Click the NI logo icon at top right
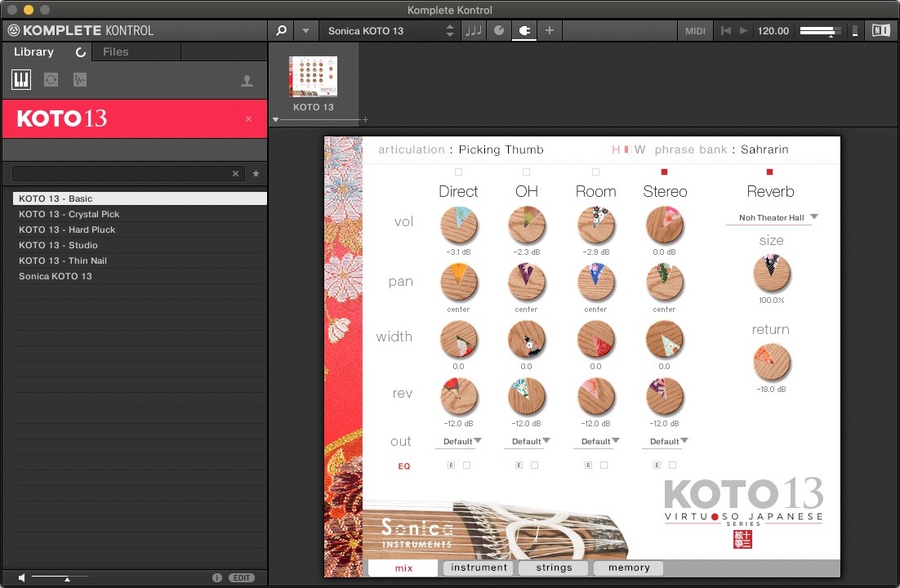900x588 pixels. [x=880, y=30]
